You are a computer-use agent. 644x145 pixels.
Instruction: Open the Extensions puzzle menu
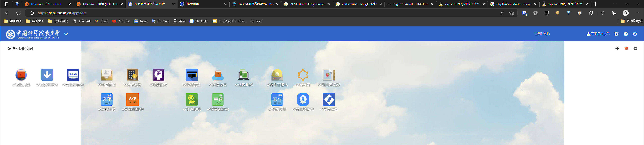[591, 13]
